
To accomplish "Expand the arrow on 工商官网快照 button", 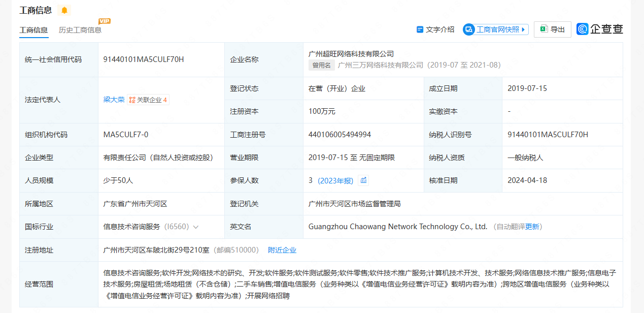I will click(x=523, y=29).
